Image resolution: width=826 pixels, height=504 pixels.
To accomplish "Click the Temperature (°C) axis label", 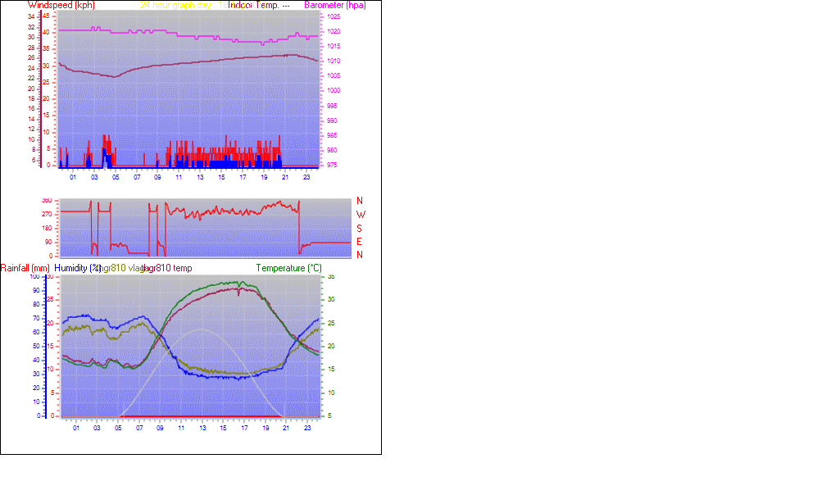I will (x=288, y=268).
